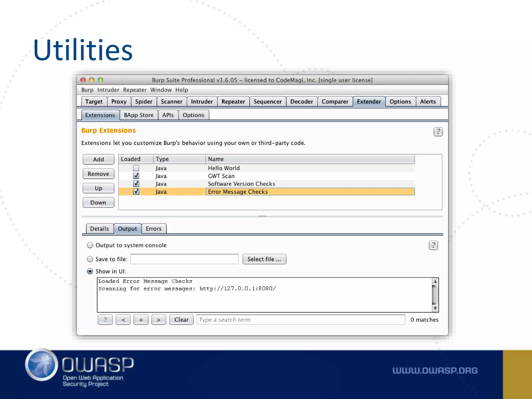Click the question mark search help button

(105, 320)
